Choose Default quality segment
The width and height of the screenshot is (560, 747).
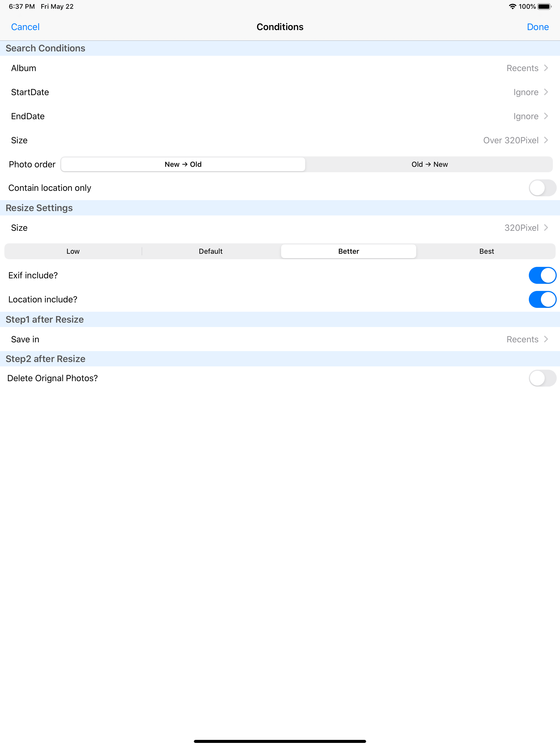click(x=211, y=251)
